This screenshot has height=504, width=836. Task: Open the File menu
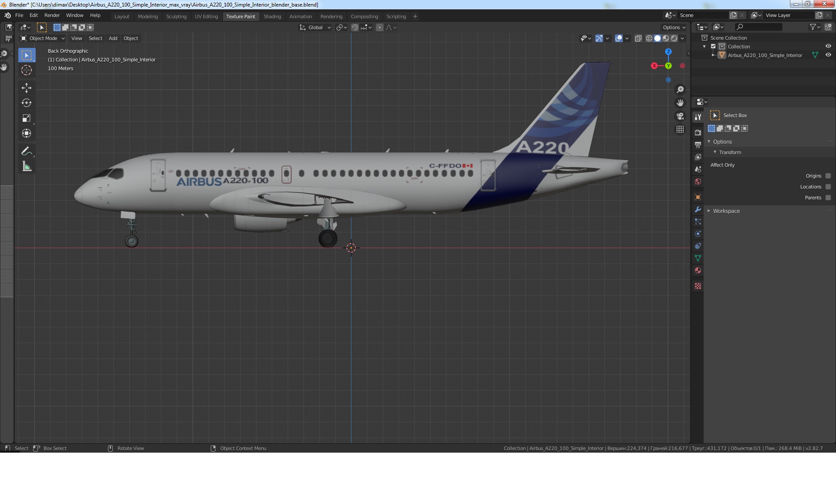19,15
